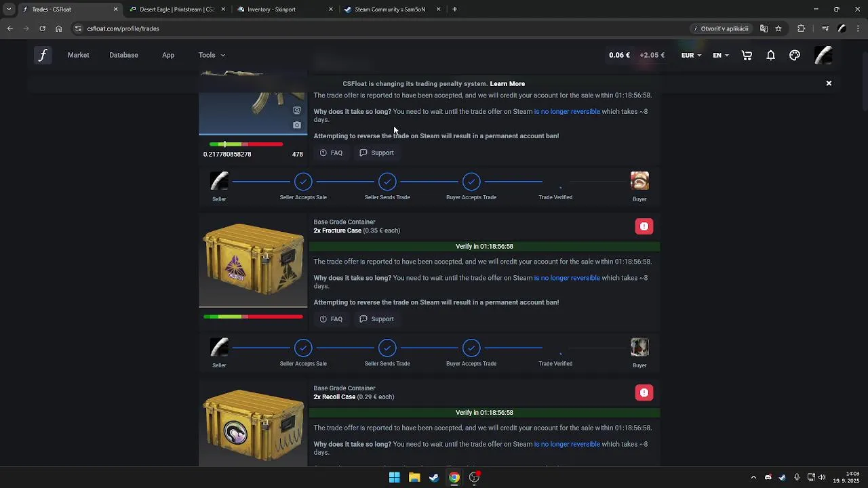Click the address bar URL field
Viewport: 868px width, 488px height.
pos(380,28)
